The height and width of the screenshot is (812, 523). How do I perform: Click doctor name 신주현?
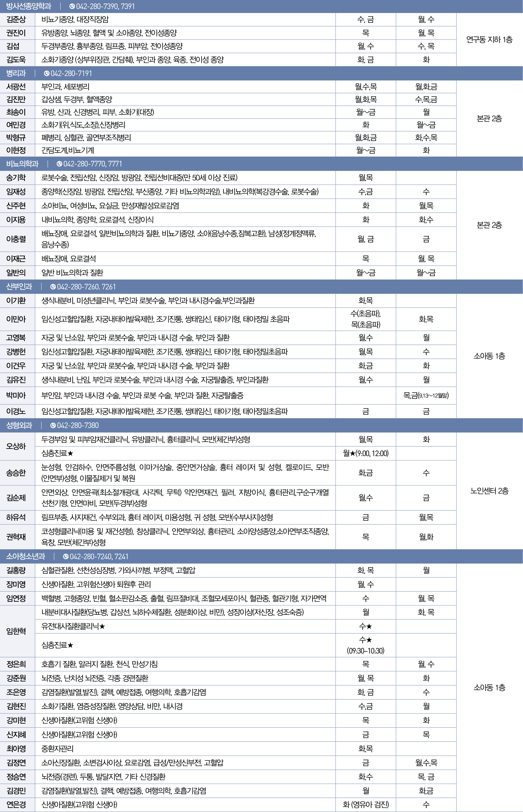point(16,206)
